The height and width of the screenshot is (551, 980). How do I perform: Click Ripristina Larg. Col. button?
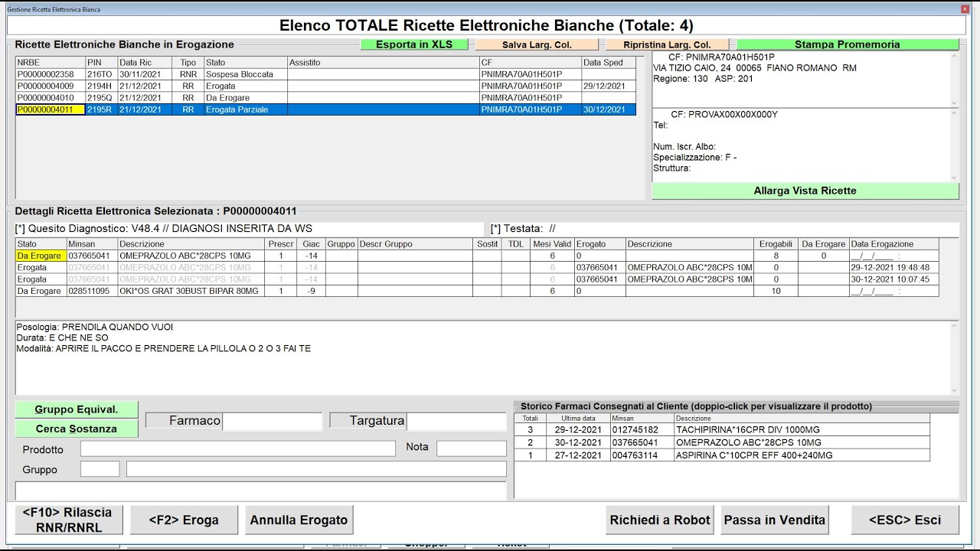[667, 44]
